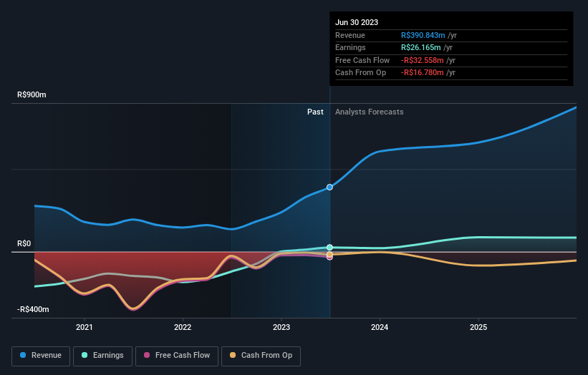588x375 pixels.
Task: Click the 2025 x-axis label
Action: 478,327
